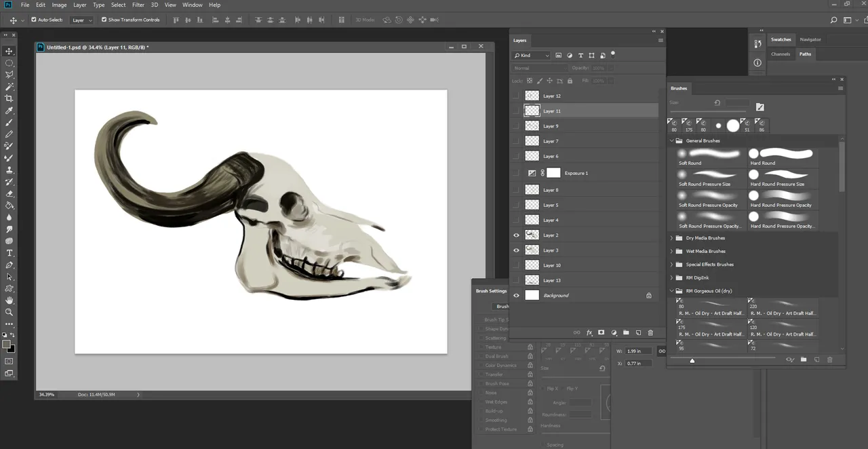Open the Kind filter dropdown in Layers

pos(532,55)
